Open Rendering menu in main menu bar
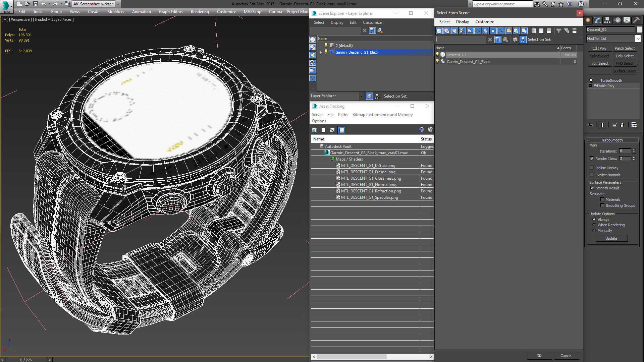The width and height of the screenshot is (644, 362). click(x=200, y=12)
